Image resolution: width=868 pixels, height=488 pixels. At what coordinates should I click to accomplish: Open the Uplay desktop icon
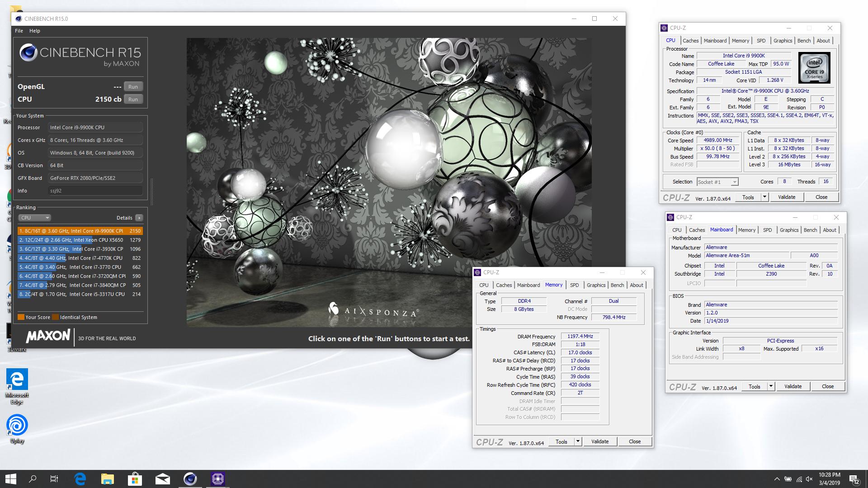[x=17, y=425]
